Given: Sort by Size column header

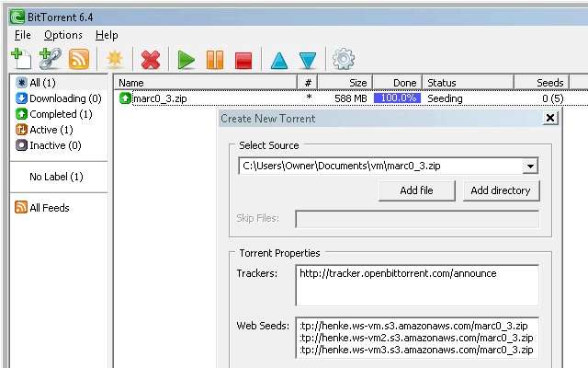Looking at the screenshot, I should [x=345, y=82].
